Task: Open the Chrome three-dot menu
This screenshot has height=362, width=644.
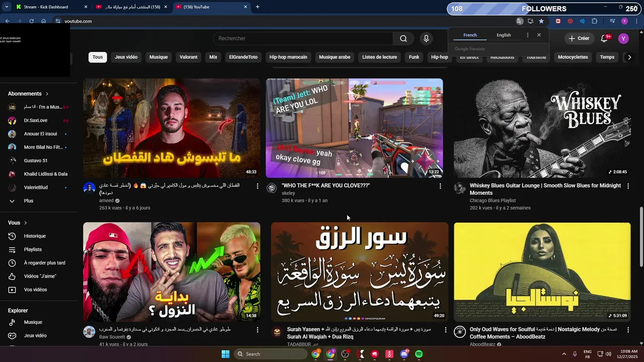Action: pyautogui.click(x=636, y=21)
